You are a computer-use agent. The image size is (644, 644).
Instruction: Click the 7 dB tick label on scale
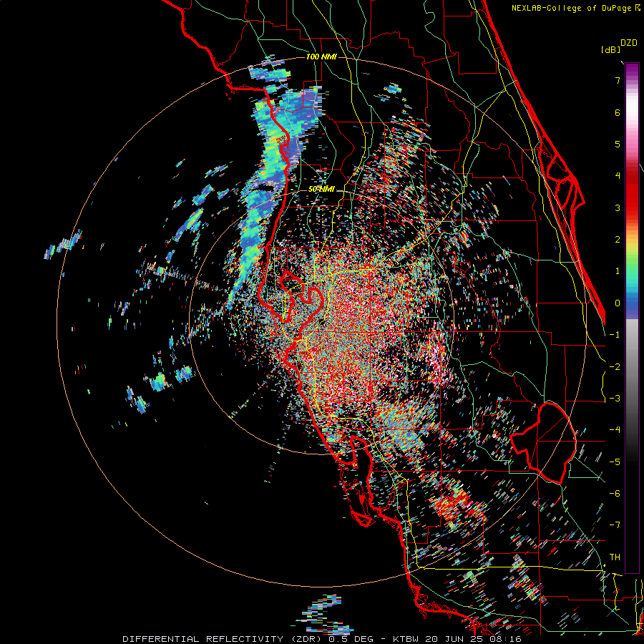[618, 80]
